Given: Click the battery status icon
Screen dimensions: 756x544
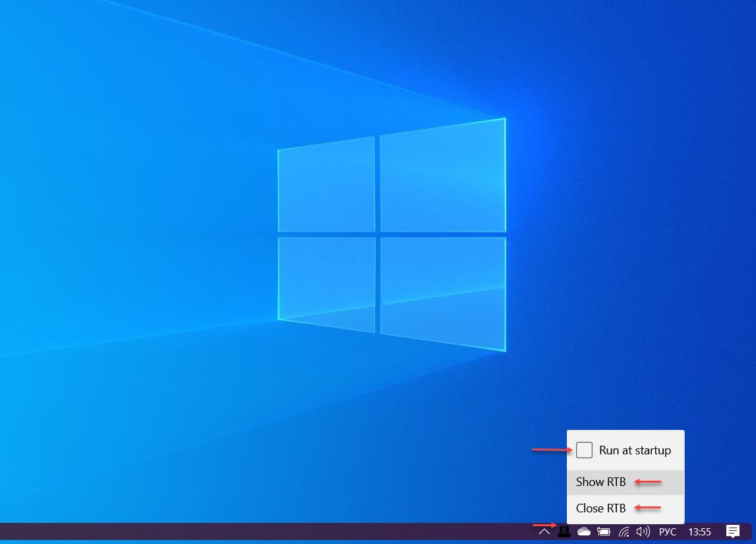Looking at the screenshot, I should (x=604, y=532).
